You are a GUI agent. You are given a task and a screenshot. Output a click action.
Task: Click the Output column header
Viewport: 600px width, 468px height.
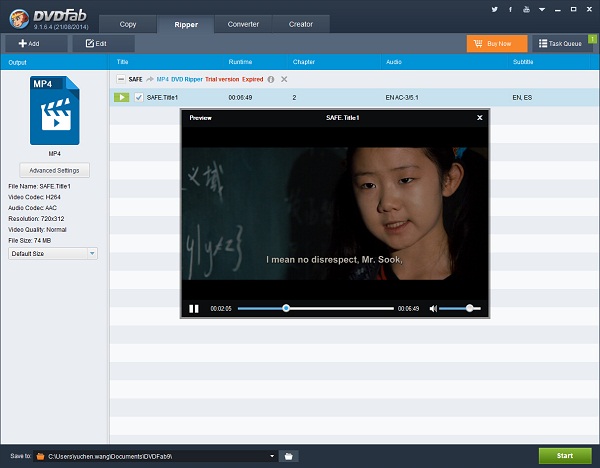point(17,62)
